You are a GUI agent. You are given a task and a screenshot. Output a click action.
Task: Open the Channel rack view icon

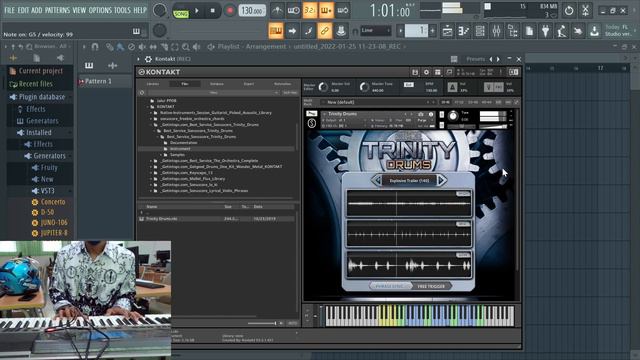click(480, 31)
